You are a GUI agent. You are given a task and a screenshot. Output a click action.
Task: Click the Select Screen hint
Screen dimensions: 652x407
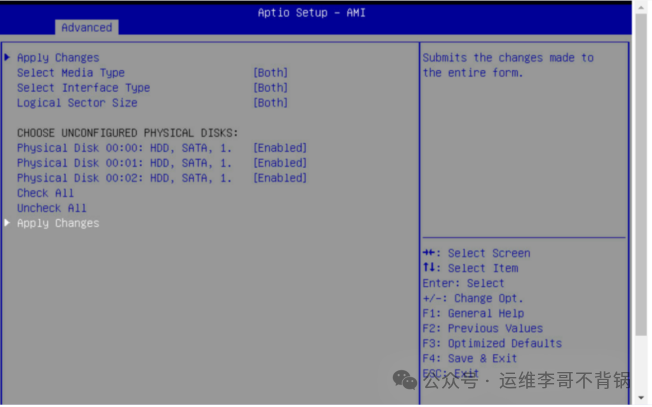(x=477, y=253)
